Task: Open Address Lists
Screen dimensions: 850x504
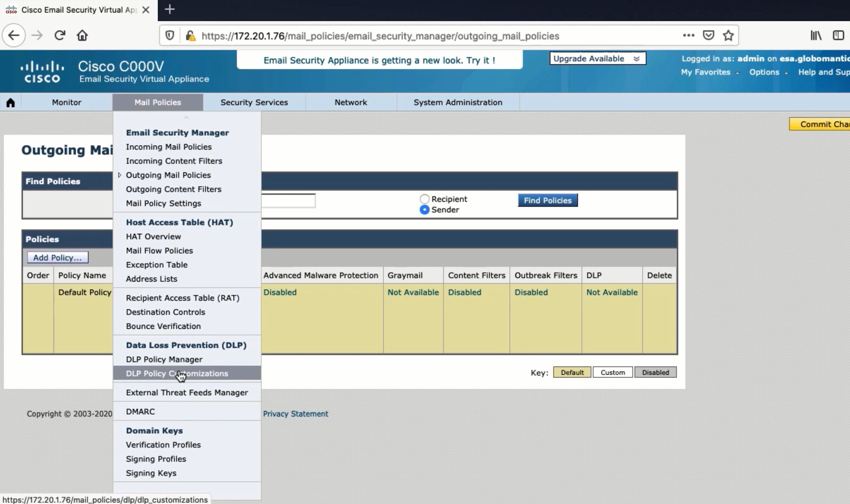Action: click(151, 279)
